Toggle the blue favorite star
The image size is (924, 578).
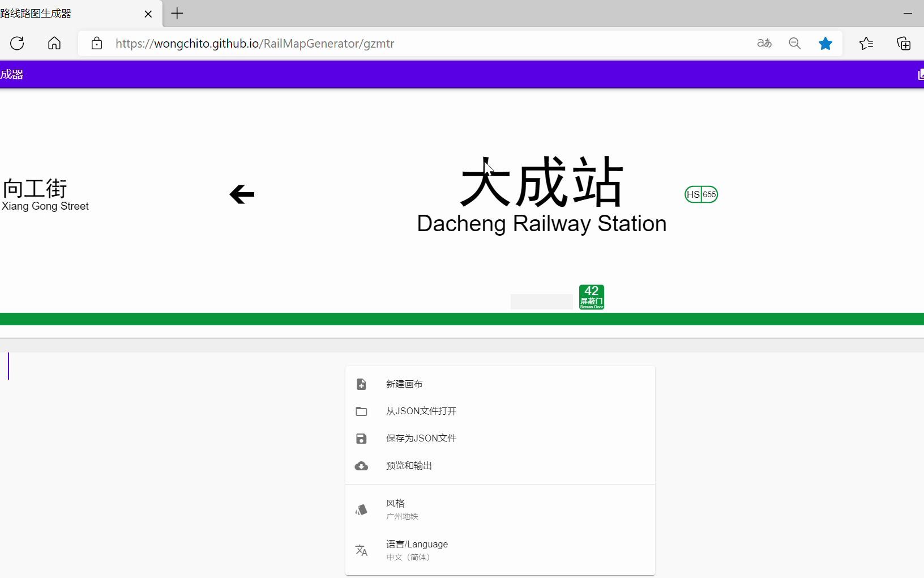825,44
